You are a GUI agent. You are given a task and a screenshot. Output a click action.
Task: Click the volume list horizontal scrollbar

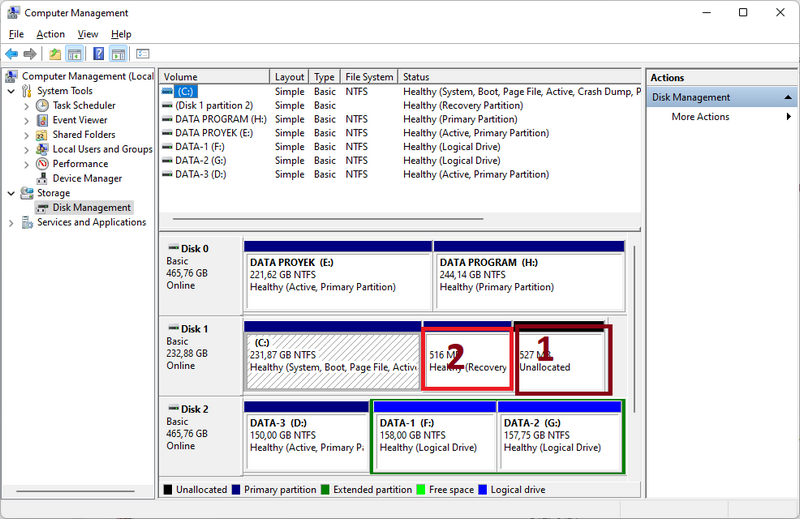(328, 219)
